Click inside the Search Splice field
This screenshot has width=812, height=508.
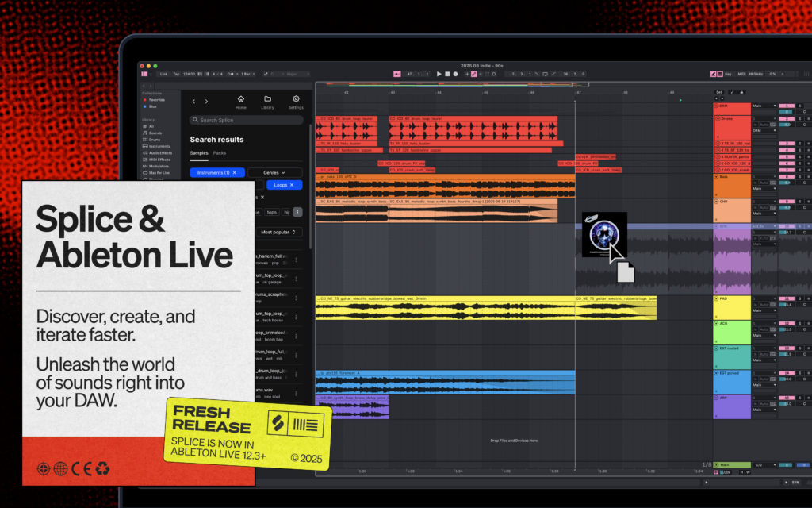(x=246, y=120)
